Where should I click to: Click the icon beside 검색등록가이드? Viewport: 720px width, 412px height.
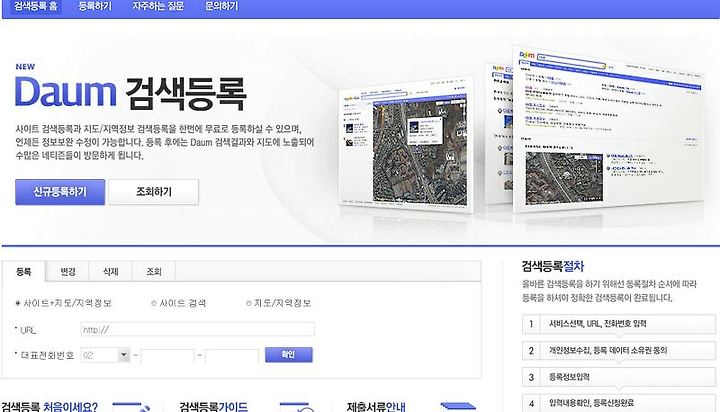297,407
